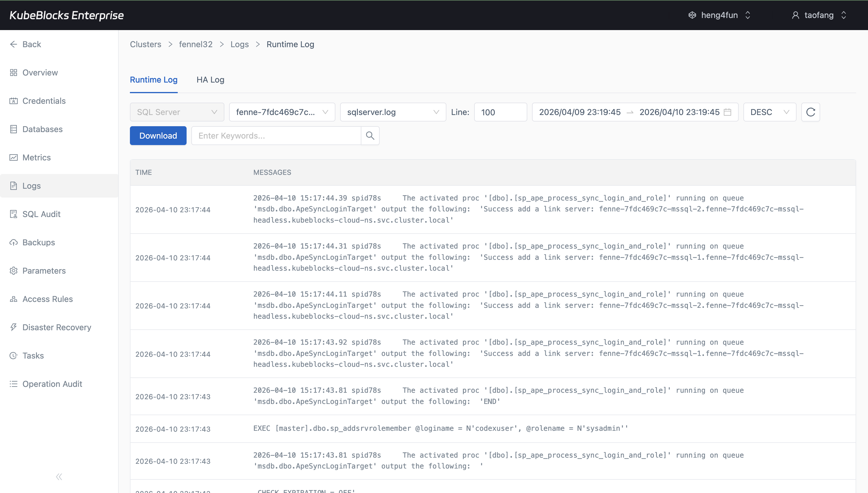Switch to the HA Log tab
Viewport: 868px width, 493px height.
pyautogui.click(x=210, y=80)
